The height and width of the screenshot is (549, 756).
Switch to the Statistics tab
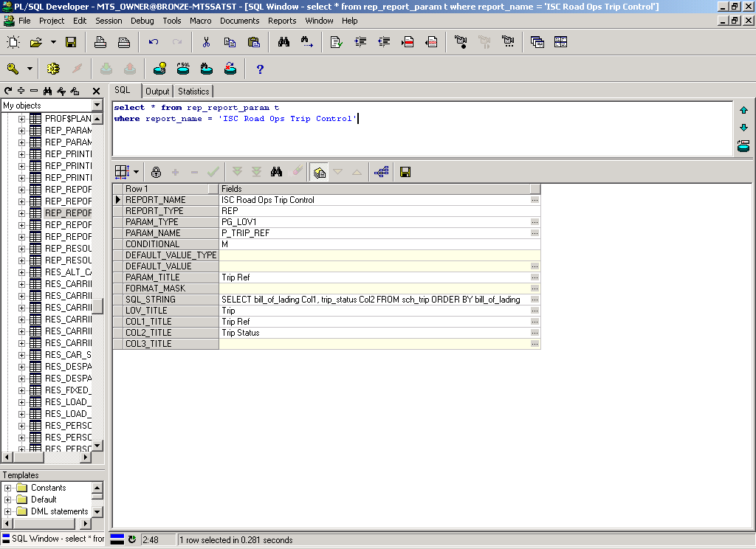point(193,91)
